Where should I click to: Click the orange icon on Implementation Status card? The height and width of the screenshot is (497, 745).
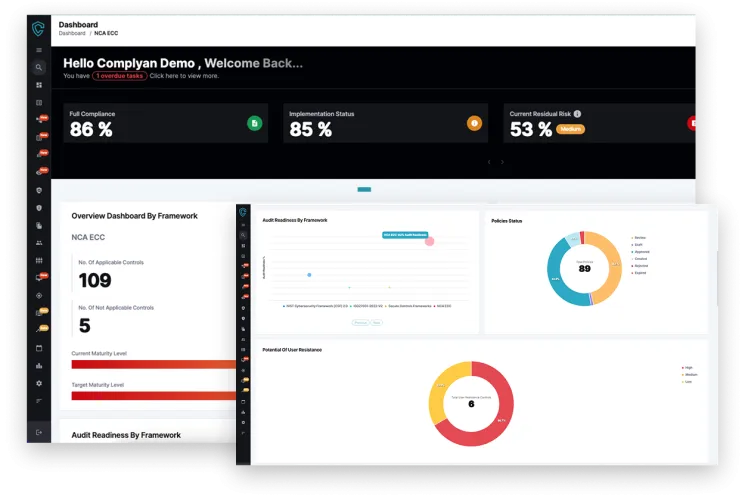(474, 123)
